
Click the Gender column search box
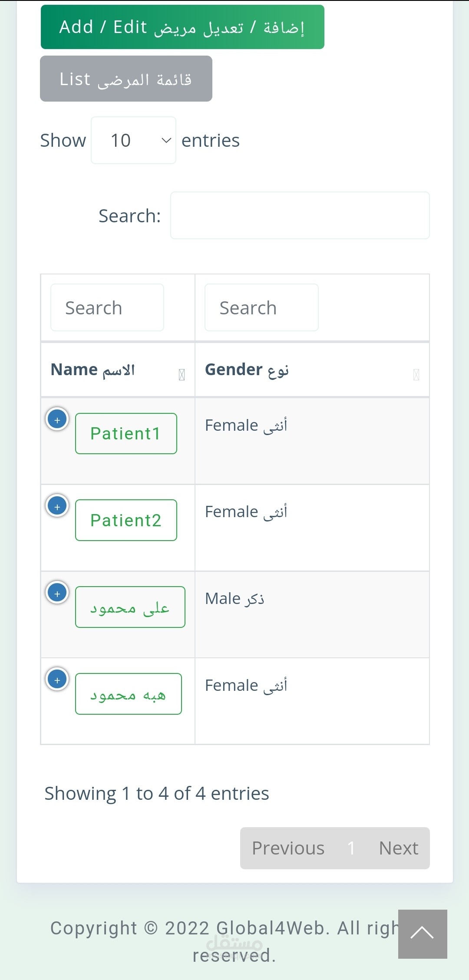pos(261,307)
